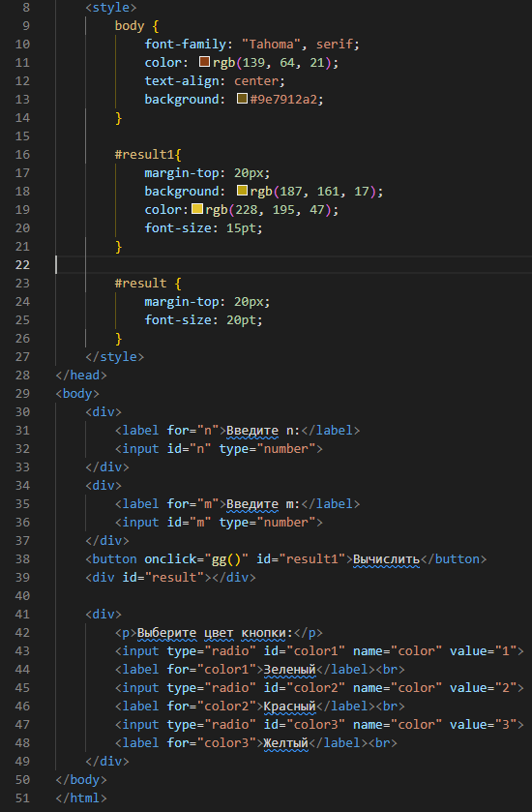The image size is (532, 812).
Task: Click the button text Вычислить
Action: point(386,558)
